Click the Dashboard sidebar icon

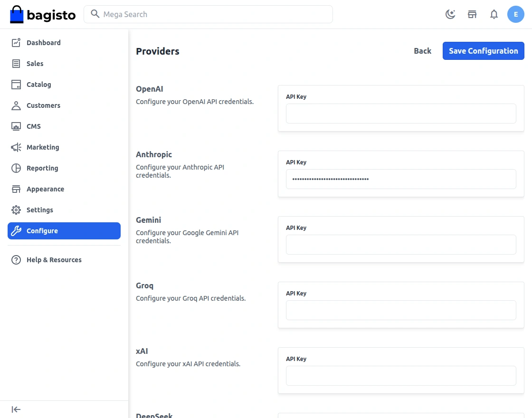pos(16,42)
